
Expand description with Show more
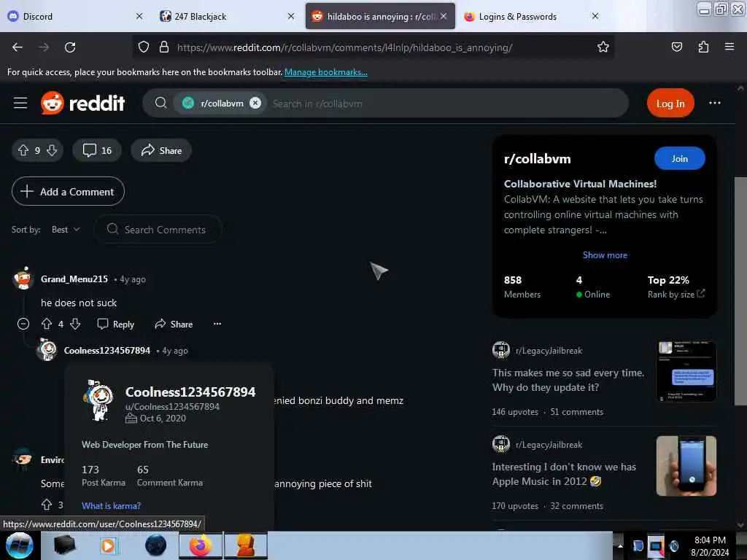point(605,255)
